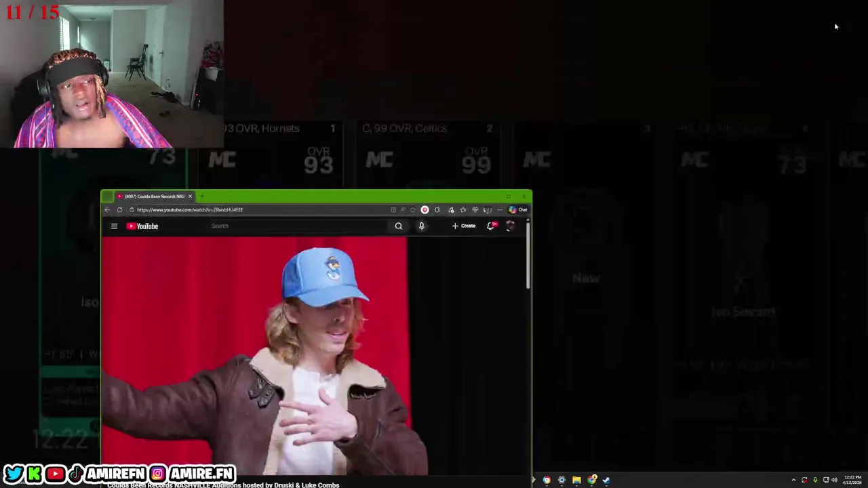This screenshot has height=488, width=868.
Task: Open the volume speaker tray icon
Action: click(x=835, y=480)
